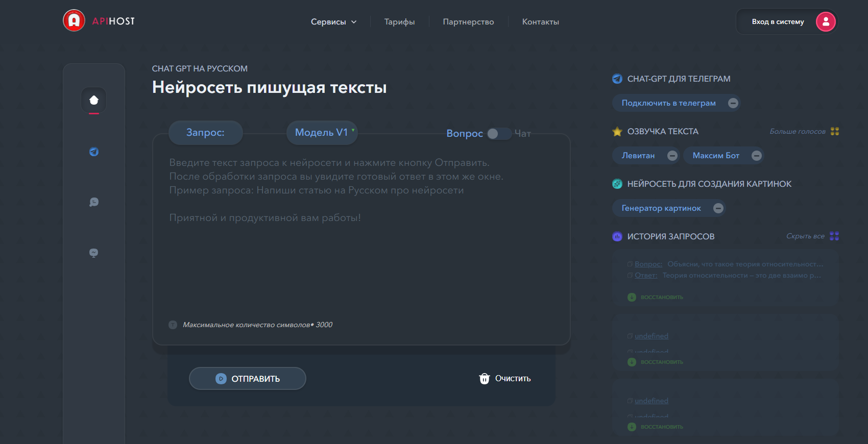Viewport: 868px width, 444px height.
Task: Click the messenger icon at the sidebar bottom
Action: click(x=94, y=253)
